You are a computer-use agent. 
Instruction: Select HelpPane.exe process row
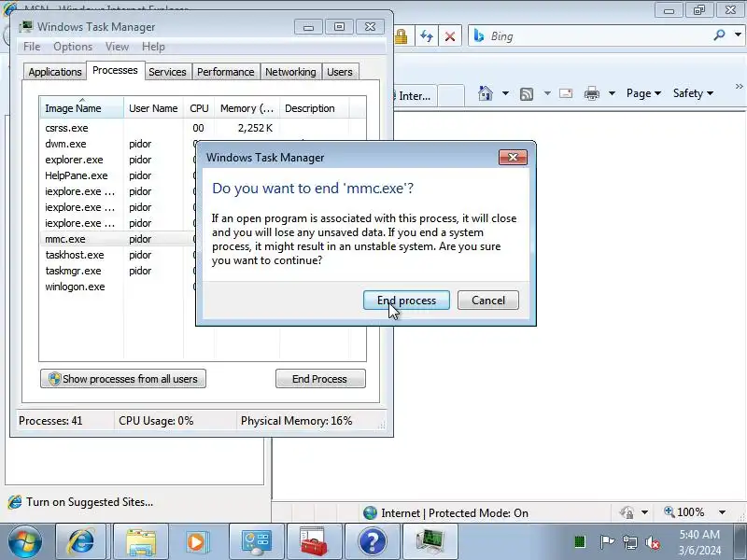coord(119,175)
